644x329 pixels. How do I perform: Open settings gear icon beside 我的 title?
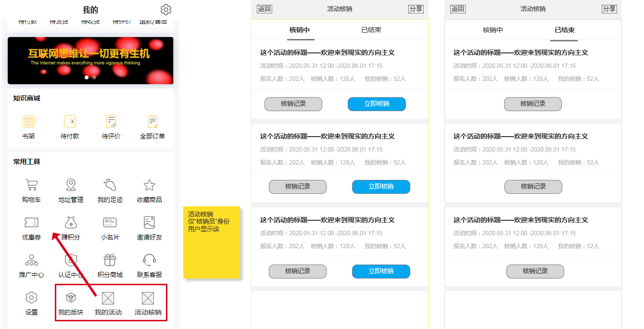click(x=166, y=10)
